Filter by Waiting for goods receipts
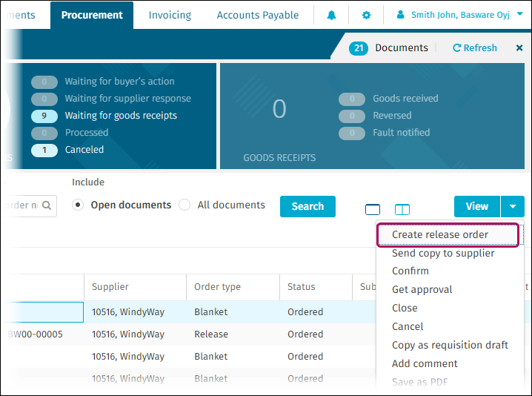Viewport: 532px width, 396px height. (x=120, y=116)
